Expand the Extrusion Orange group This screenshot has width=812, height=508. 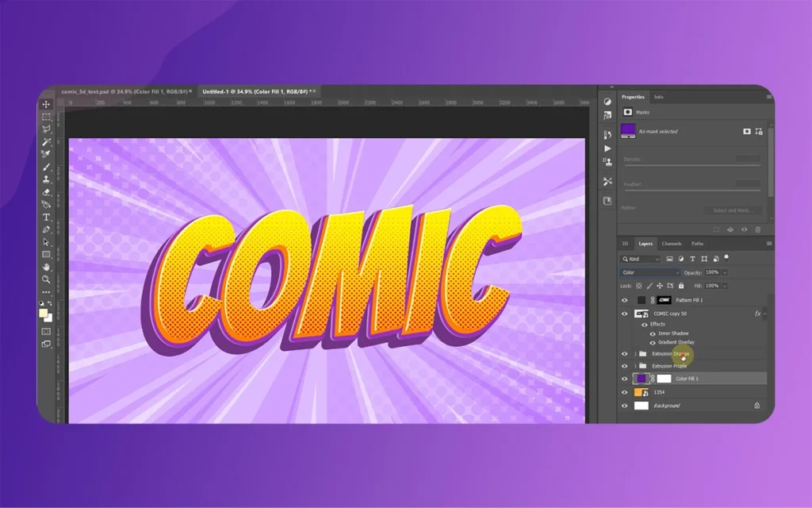pyautogui.click(x=635, y=354)
